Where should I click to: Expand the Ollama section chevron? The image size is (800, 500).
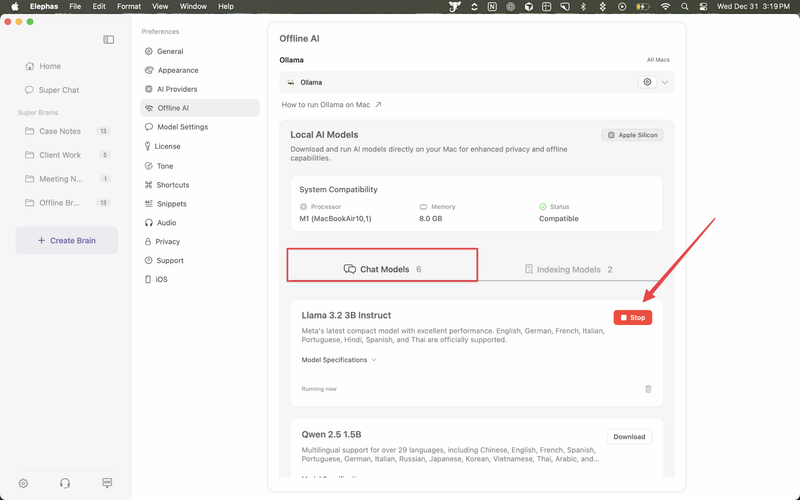click(x=665, y=82)
